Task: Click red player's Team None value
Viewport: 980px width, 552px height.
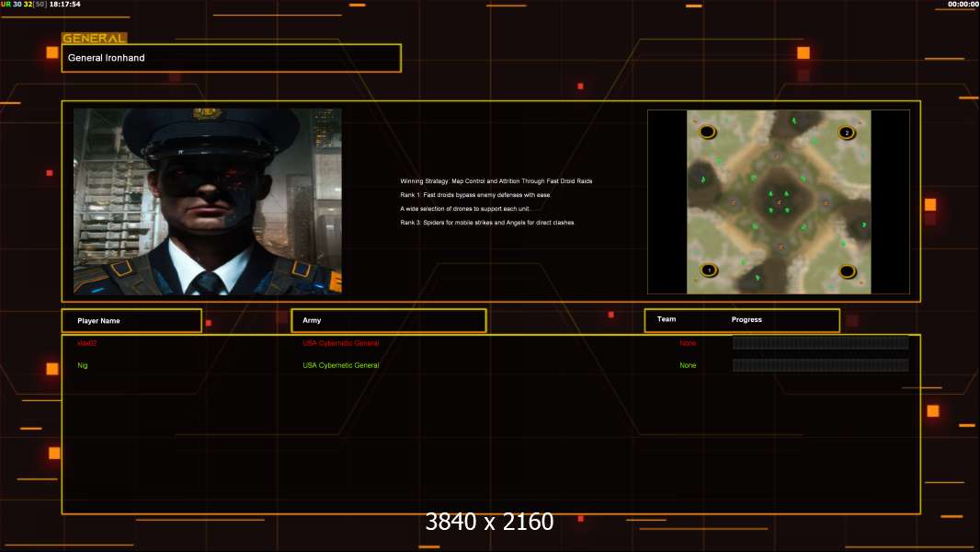Action: 688,343
